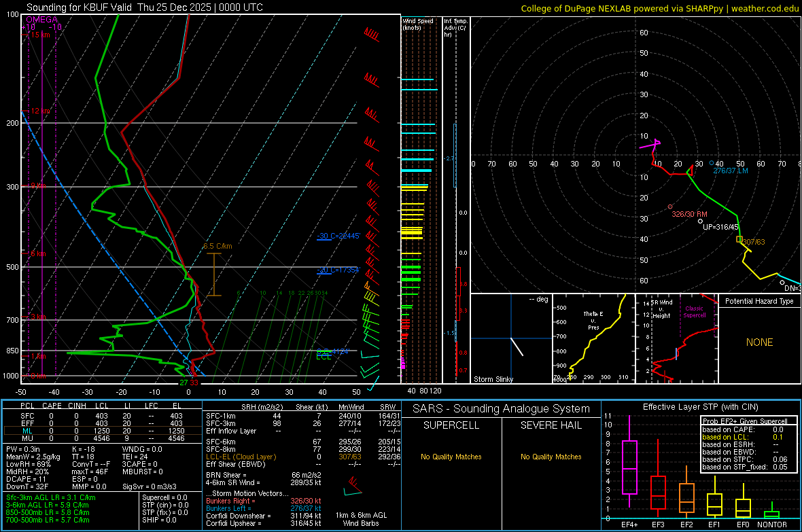Click the weather.cod.edu link
This screenshot has height=532, width=802.
click(765, 8)
